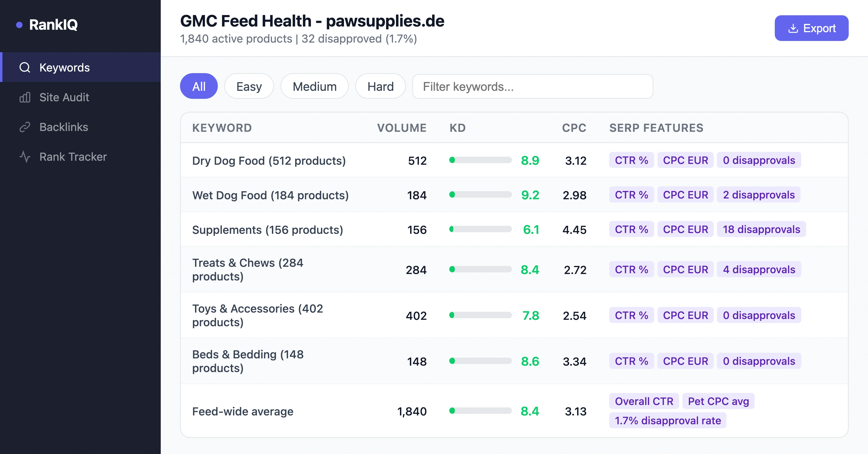Image resolution: width=868 pixels, height=454 pixels.
Task: Select the Keywords magnifier icon in sidebar
Action: click(x=24, y=67)
